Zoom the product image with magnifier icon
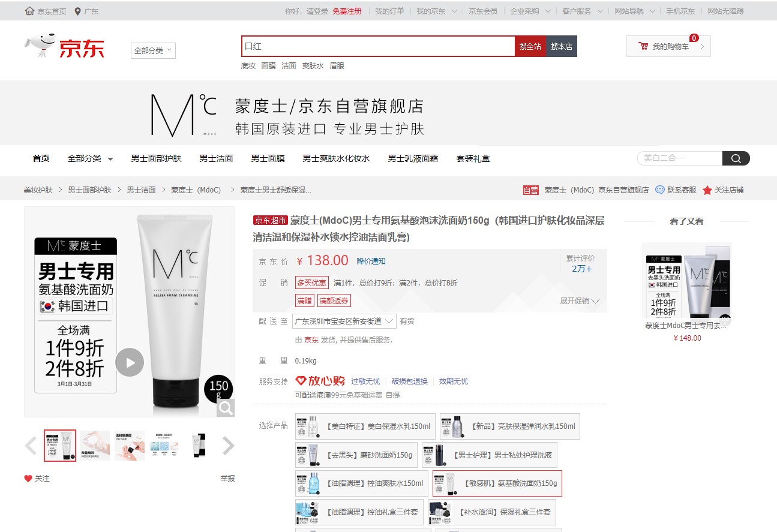Screen dimensions: 777x532 pyautogui.click(x=226, y=408)
